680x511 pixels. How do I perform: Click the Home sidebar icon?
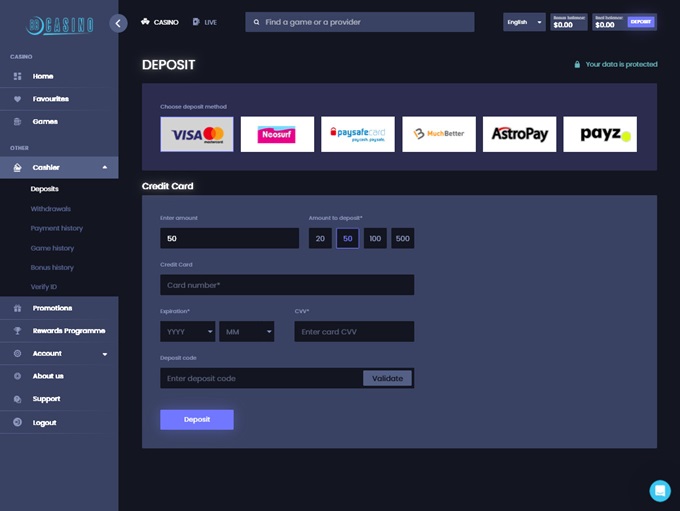[x=17, y=76]
